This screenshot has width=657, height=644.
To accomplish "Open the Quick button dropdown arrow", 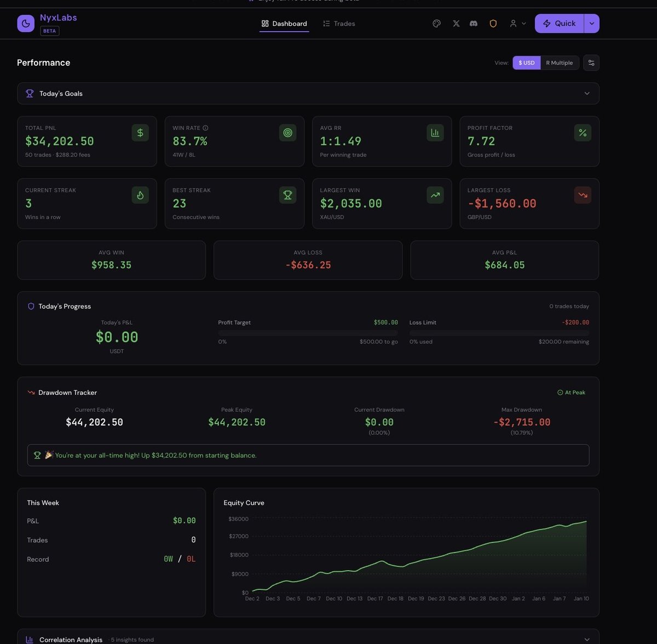I will [592, 24].
